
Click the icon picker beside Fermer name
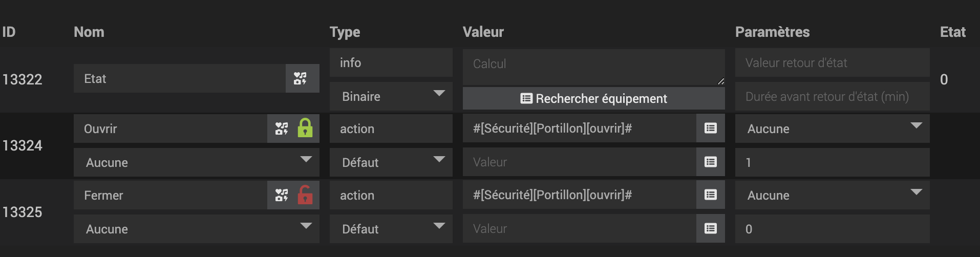pos(282,195)
